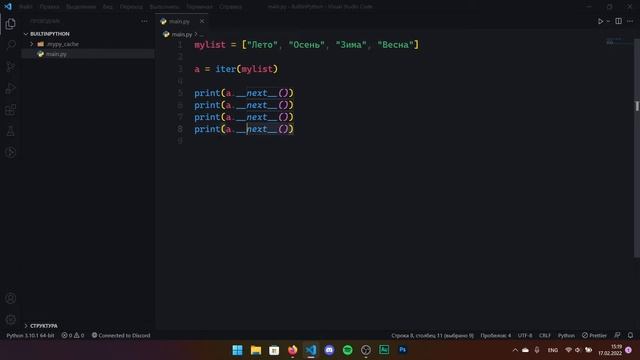Open editor More Actions ellipsis
Screen dimensions: 640x360
[x=630, y=21]
